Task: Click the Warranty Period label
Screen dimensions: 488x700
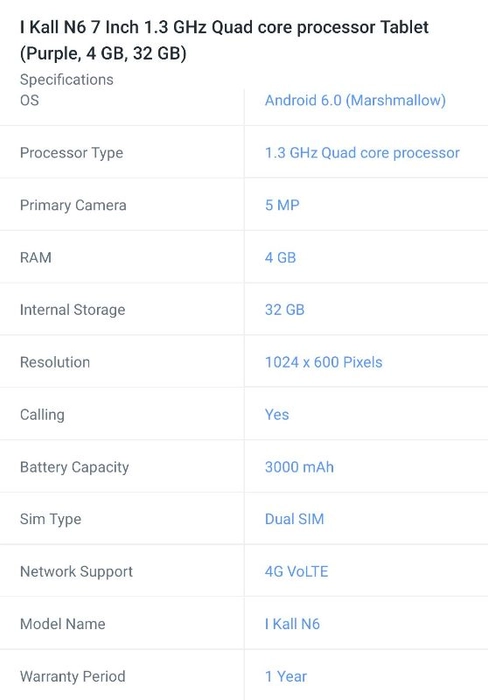Action: point(72,676)
